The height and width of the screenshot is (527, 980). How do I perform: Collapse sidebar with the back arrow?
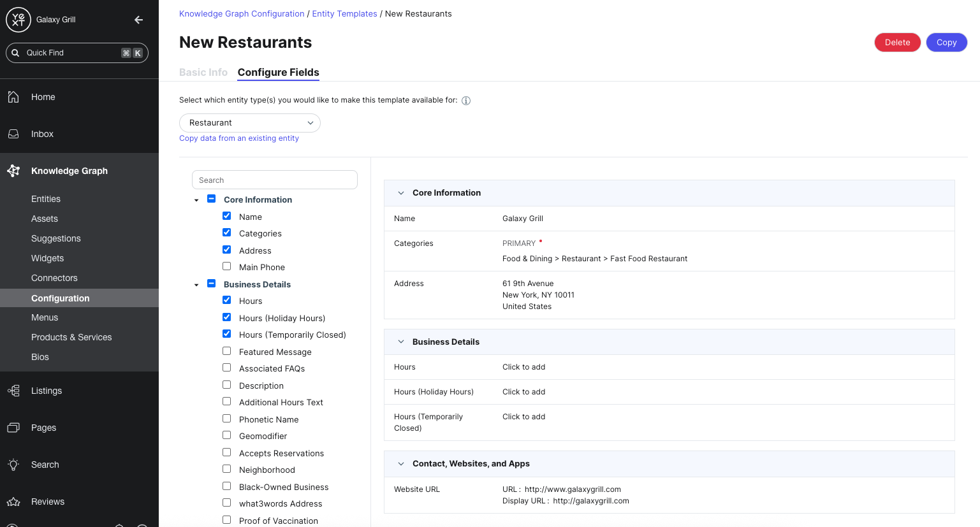pos(138,20)
